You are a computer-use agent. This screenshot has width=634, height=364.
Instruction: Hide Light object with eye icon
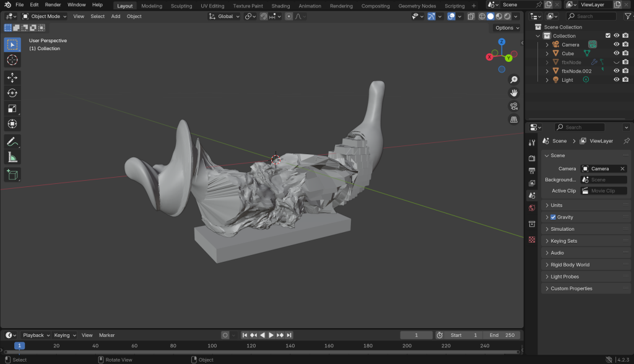pyautogui.click(x=616, y=80)
